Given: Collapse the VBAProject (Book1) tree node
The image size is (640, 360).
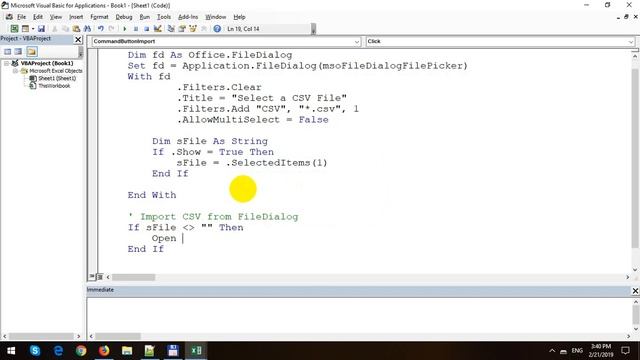Looking at the screenshot, I should click(x=7, y=63).
